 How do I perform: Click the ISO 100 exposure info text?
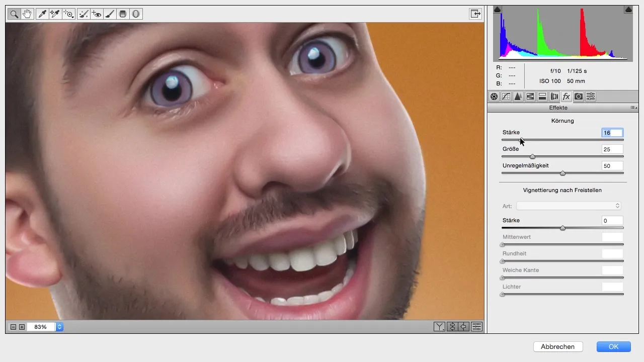pyautogui.click(x=550, y=81)
